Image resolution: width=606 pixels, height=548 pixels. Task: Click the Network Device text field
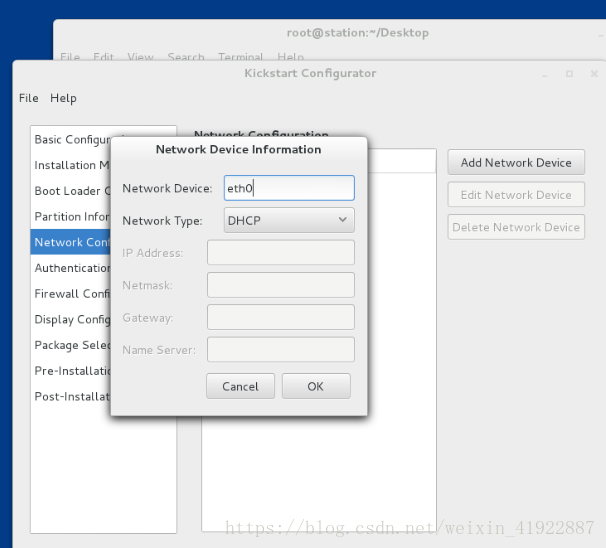coord(289,188)
